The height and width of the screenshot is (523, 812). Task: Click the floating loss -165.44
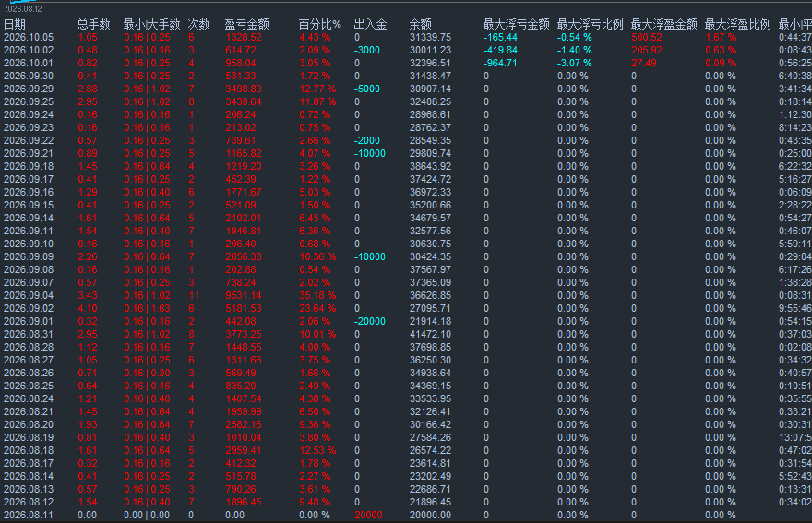500,37
